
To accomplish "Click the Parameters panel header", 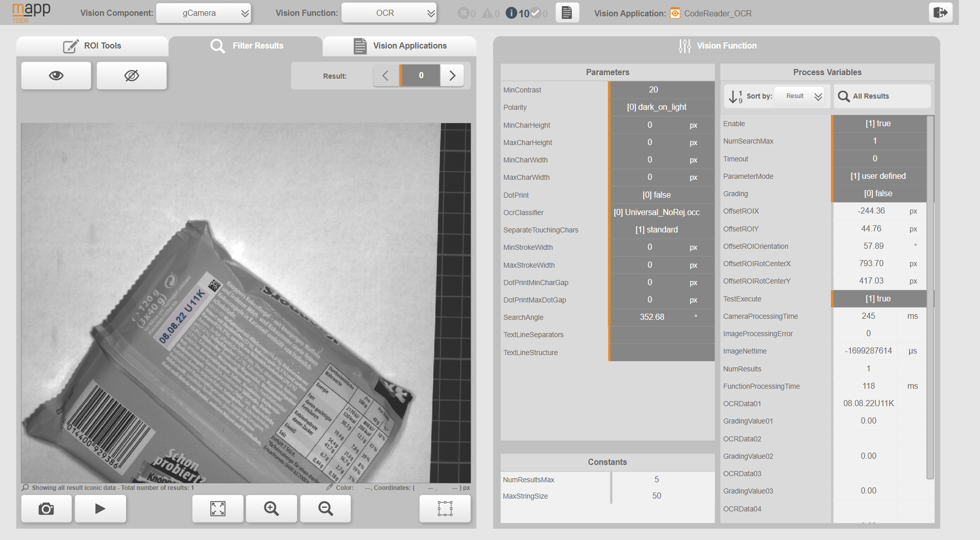I will 607,73.
